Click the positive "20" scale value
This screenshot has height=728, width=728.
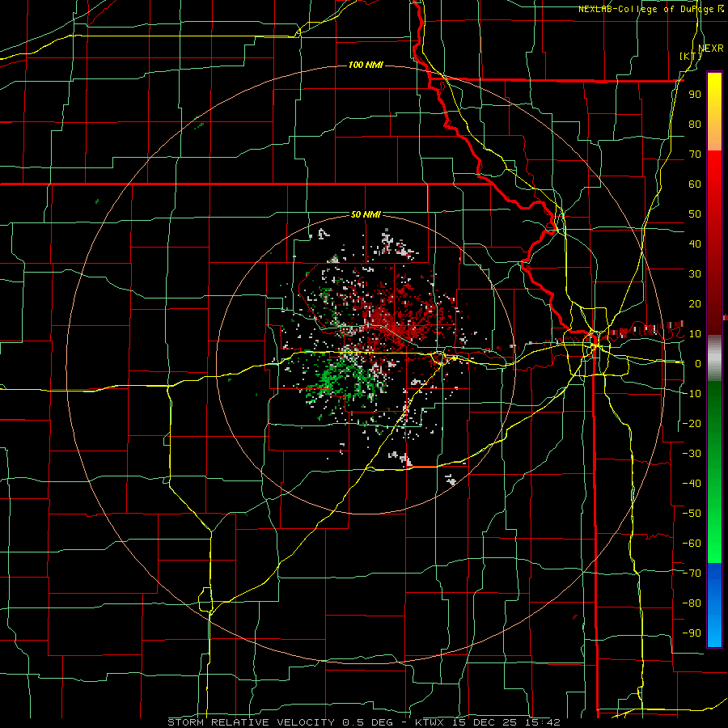[695, 304]
